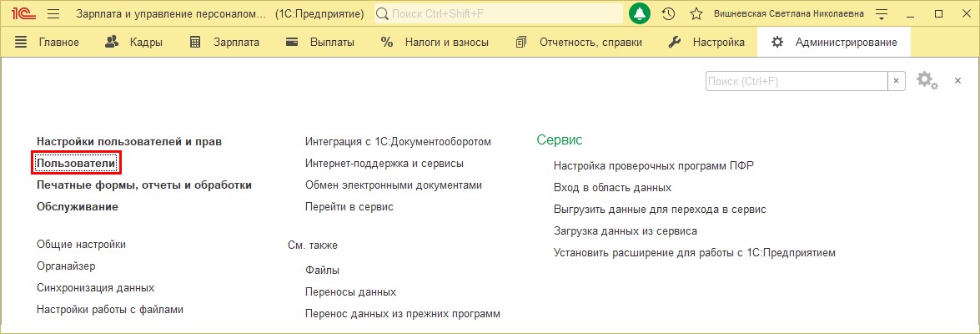980x334 pixels.
Task: Open the Обслуживание link
Action: tap(78, 206)
